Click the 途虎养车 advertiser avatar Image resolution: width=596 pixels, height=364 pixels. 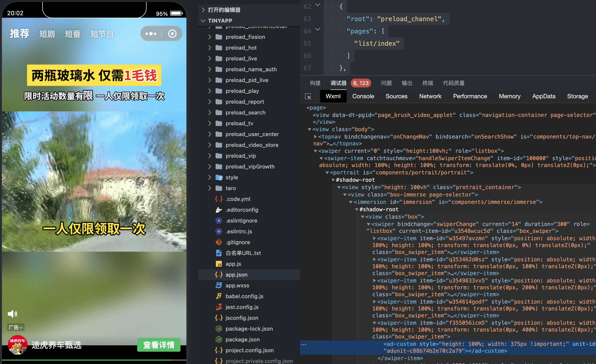(x=17, y=345)
